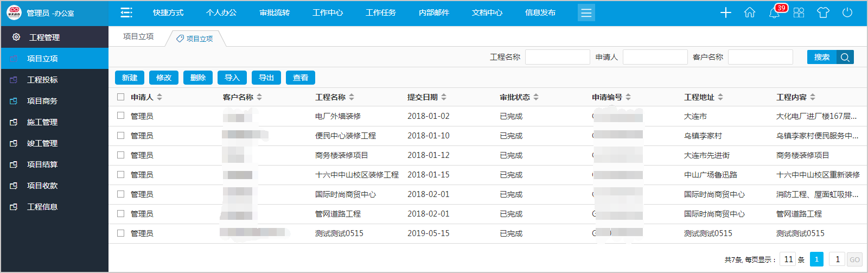Open 内部邮件 top menu
Image resolution: width=868 pixels, height=273 pixels.
click(434, 12)
